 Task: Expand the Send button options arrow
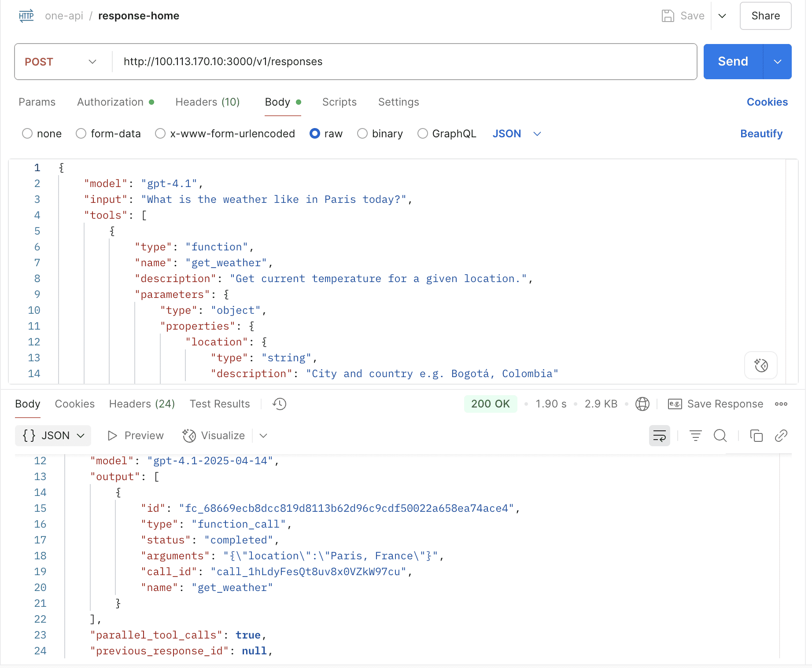tap(777, 62)
